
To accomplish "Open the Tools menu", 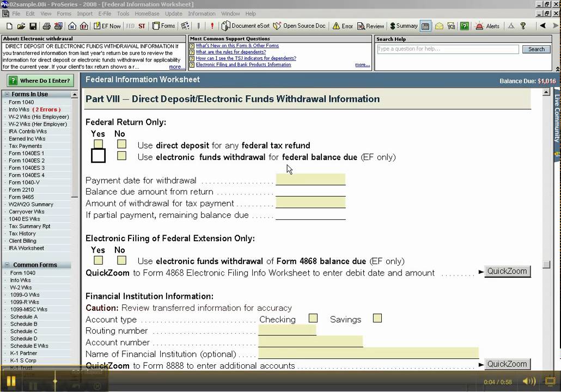I will [x=123, y=14].
